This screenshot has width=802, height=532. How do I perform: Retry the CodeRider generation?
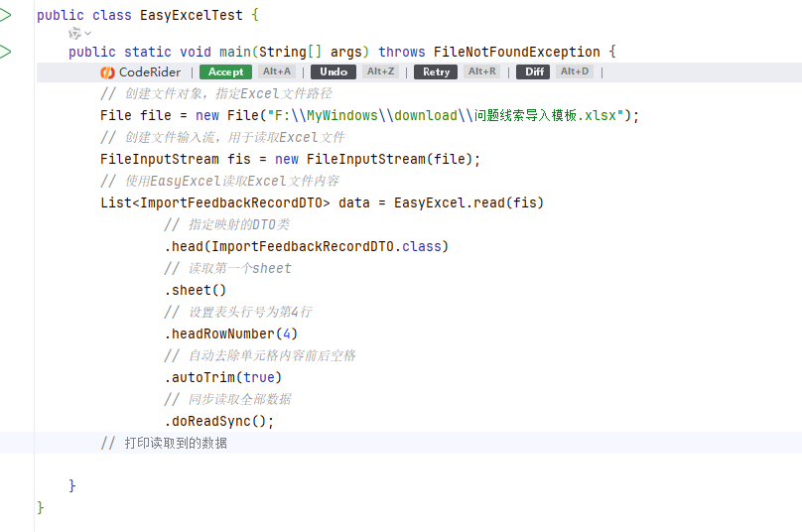[x=436, y=72]
